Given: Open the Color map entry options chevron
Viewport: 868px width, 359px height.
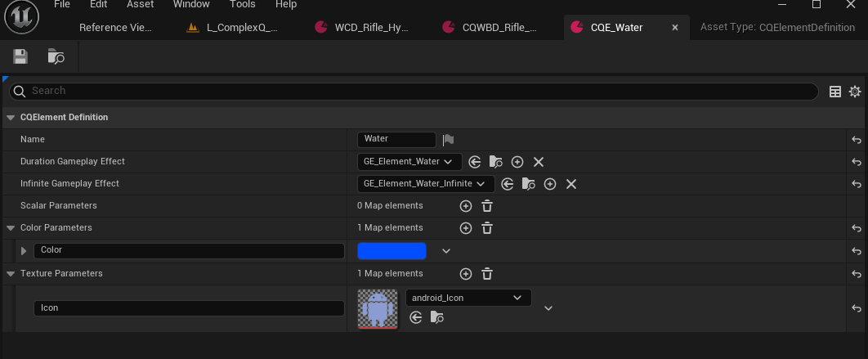Looking at the screenshot, I should point(446,251).
